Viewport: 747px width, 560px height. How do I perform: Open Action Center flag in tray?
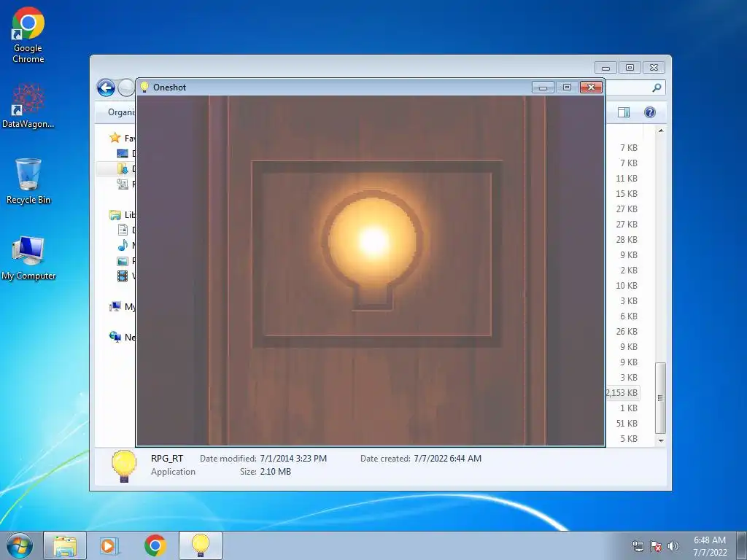point(656,546)
